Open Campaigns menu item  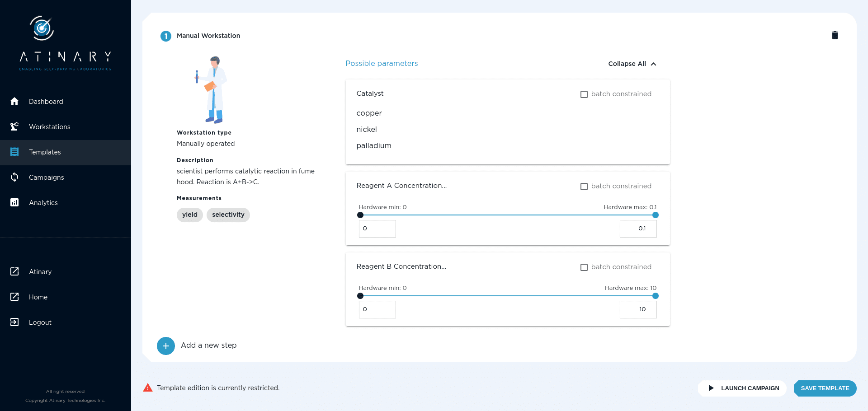66,177
